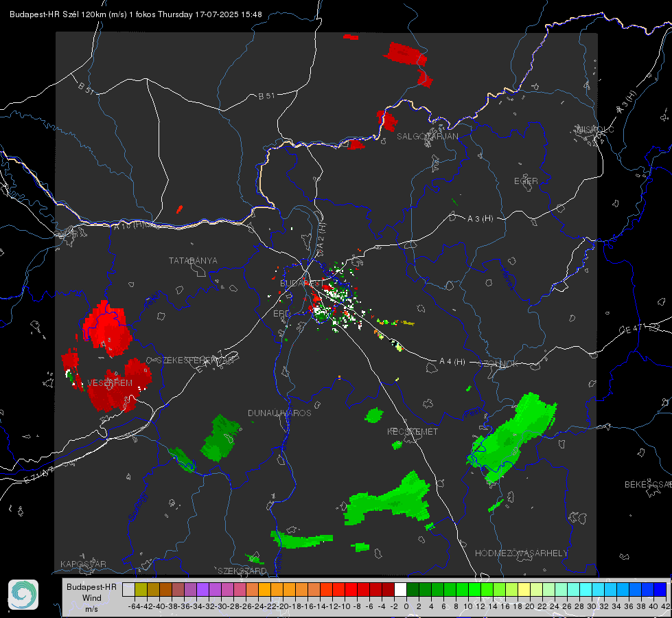Select the TATABÁNYA city label
Image resolution: width=672 pixels, height=618 pixels.
(x=193, y=260)
